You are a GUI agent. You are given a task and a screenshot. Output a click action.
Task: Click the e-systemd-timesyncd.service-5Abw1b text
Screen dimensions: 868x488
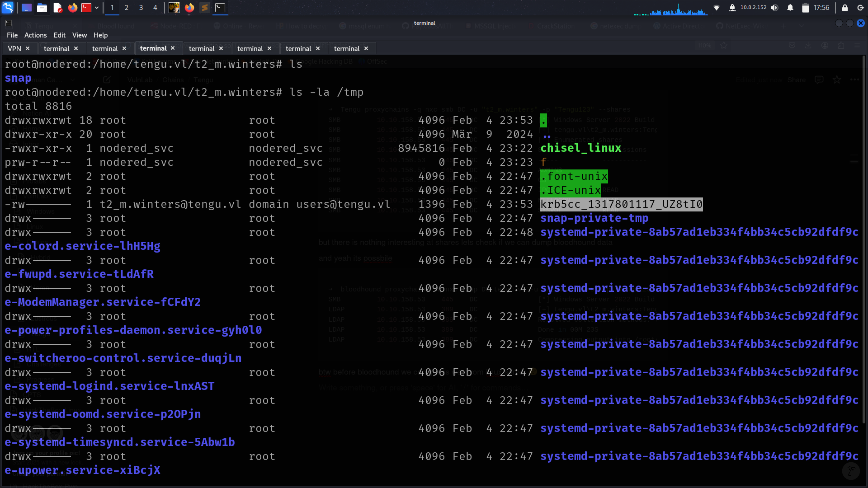120,442
